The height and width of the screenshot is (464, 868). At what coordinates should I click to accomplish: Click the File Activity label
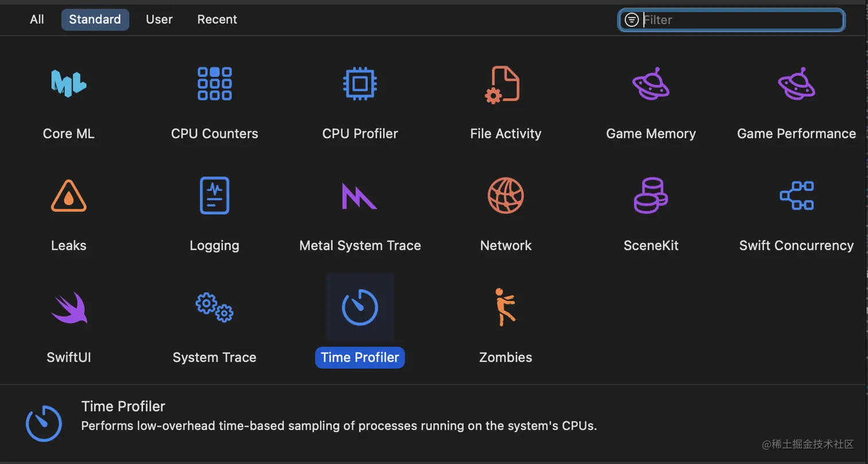505,134
